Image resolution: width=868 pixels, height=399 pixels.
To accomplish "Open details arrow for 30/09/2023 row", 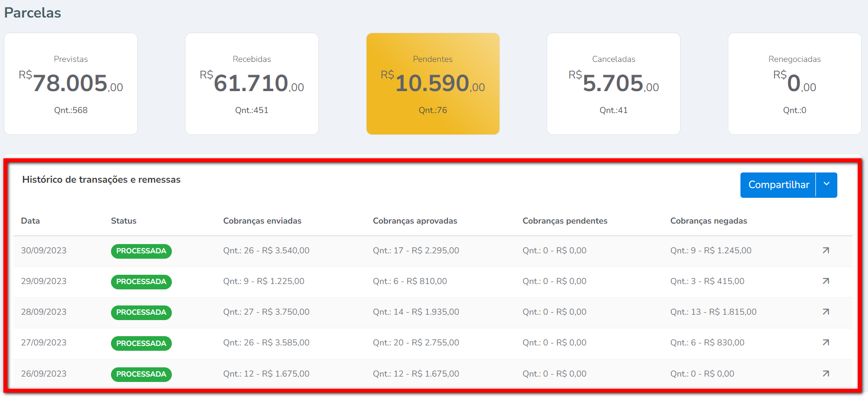I will coord(826,250).
